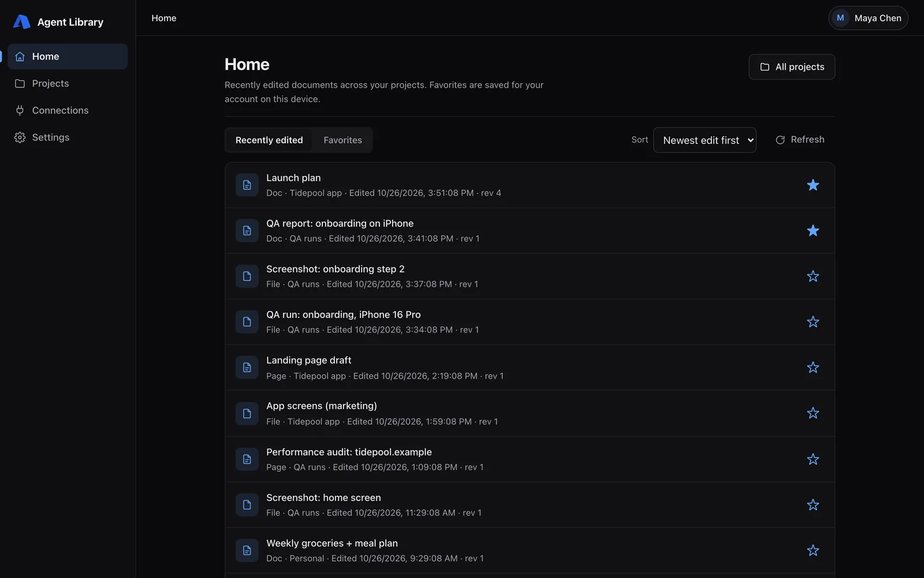
Task: Favorite QA run: onboarding, iPhone 16 Pro
Action: tap(813, 322)
